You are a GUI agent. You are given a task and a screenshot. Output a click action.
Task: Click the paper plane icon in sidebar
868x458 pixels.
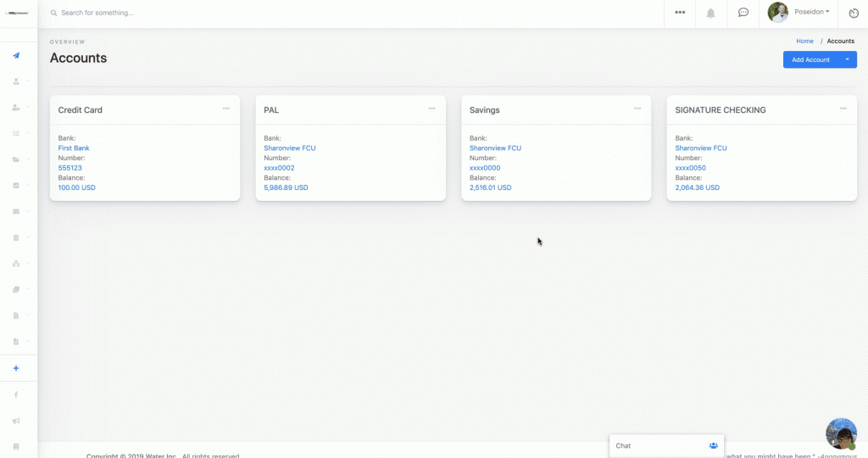point(16,55)
